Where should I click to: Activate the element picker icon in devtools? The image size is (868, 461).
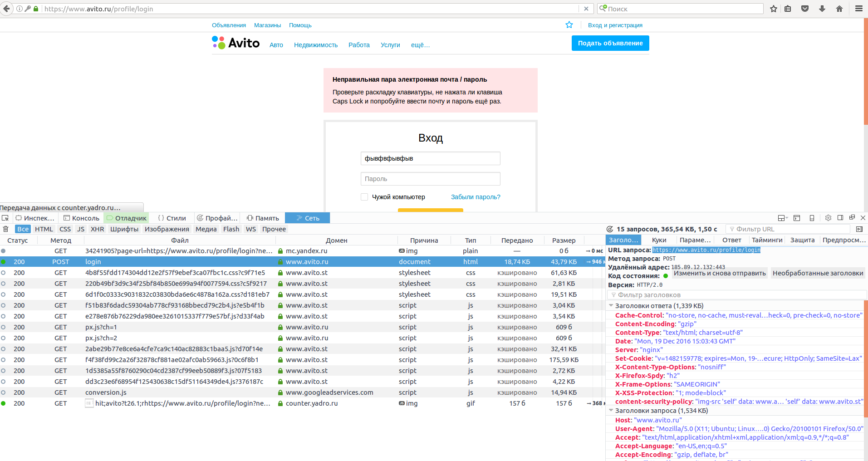5,218
